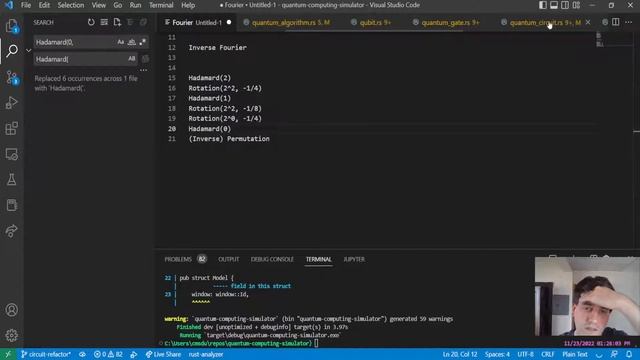This screenshot has width=640, height=360.
Task: Open editor More Actions ellipsis
Action: pos(629,22)
